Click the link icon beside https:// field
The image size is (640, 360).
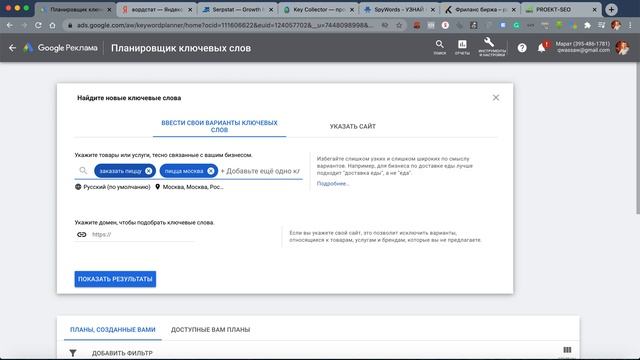coord(82,234)
